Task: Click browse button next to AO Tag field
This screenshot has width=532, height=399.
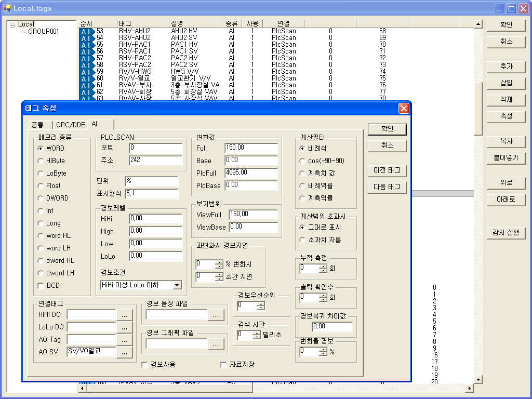Action: [x=124, y=340]
